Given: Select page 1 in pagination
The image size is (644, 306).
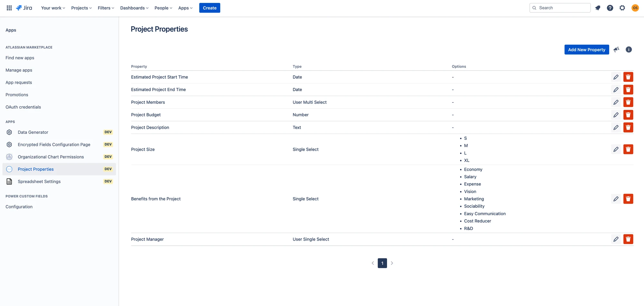Looking at the screenshot, I should point(382,263).
